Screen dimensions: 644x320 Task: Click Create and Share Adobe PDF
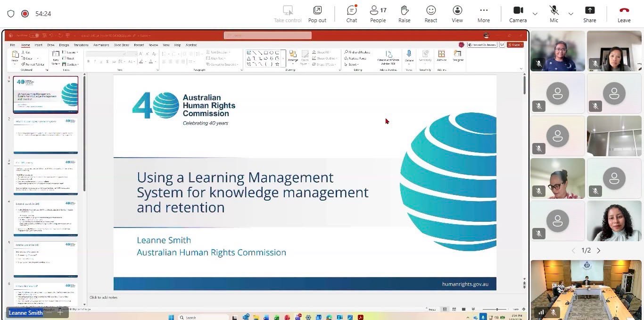tap(388, 58)
